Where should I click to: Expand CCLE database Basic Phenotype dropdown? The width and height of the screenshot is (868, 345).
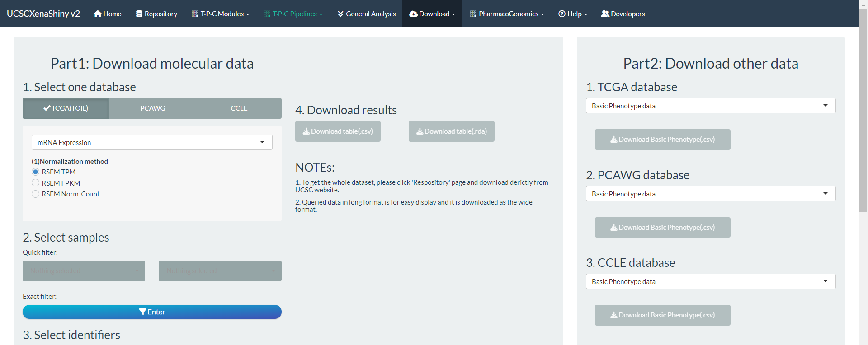tap(710, 281)
